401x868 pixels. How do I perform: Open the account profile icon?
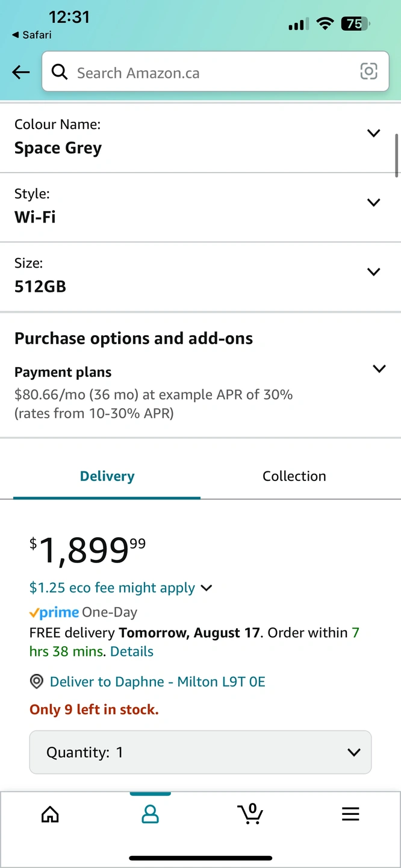pyautogui.click(x=150, y=814)
